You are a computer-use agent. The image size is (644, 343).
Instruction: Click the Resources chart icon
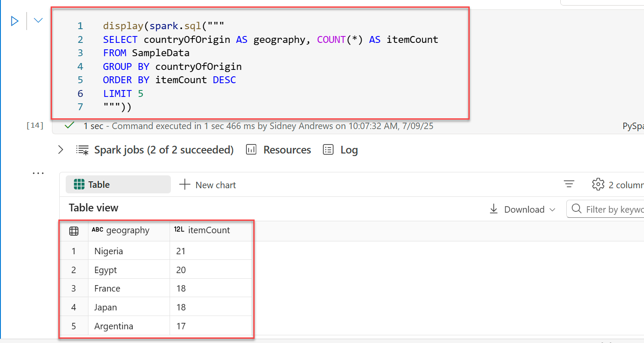click(251, 150)
